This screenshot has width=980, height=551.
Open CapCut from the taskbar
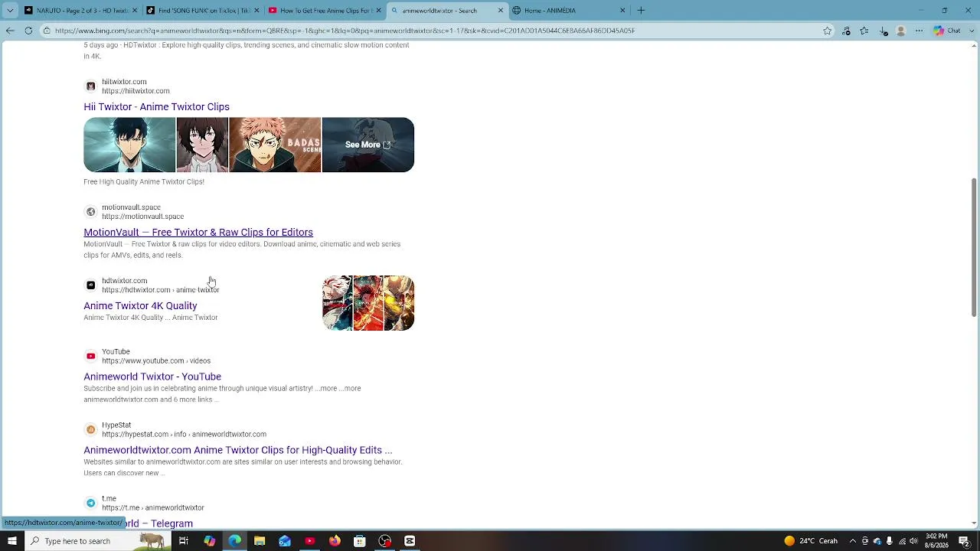410,541
